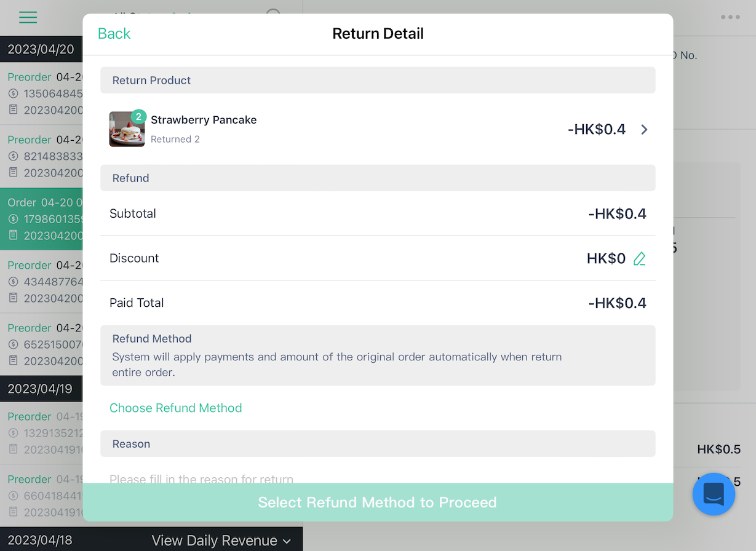Edit discount using the pencil icon

coord(640,258)
